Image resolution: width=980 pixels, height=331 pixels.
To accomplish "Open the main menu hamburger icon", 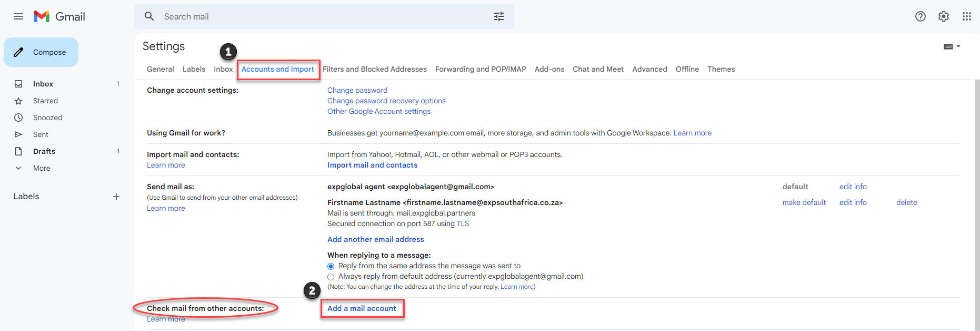I will click(x=18, y=16).
